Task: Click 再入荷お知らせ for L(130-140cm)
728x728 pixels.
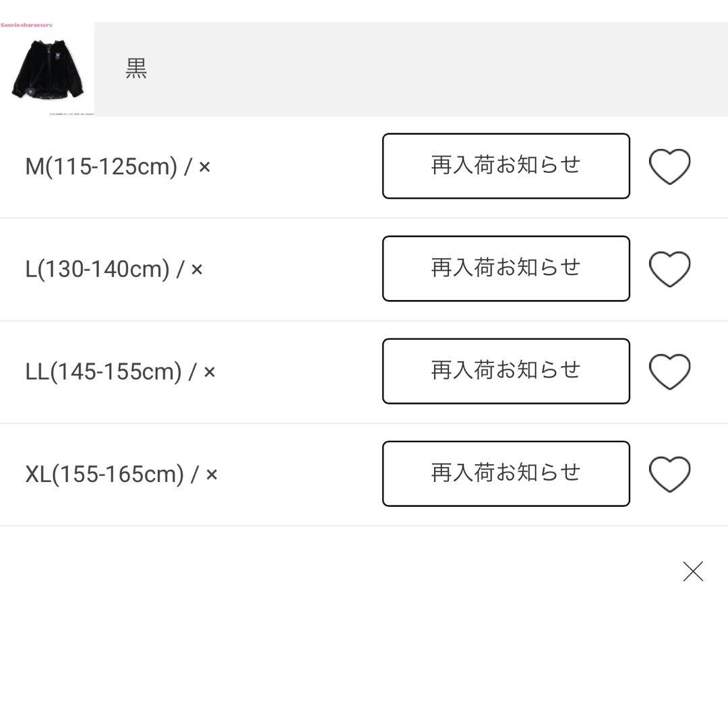Action: (505, 268)
